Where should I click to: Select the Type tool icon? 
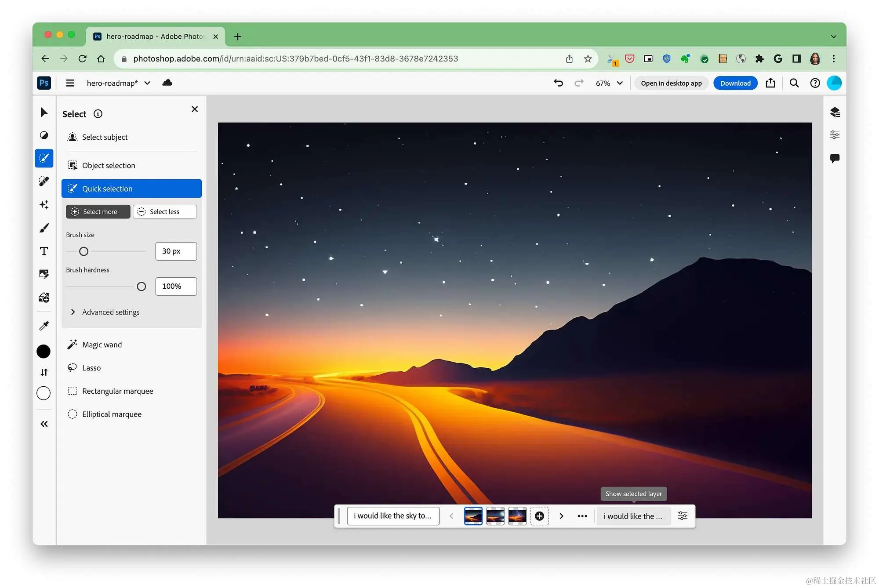pyautogui.click(x=44, y=251)
